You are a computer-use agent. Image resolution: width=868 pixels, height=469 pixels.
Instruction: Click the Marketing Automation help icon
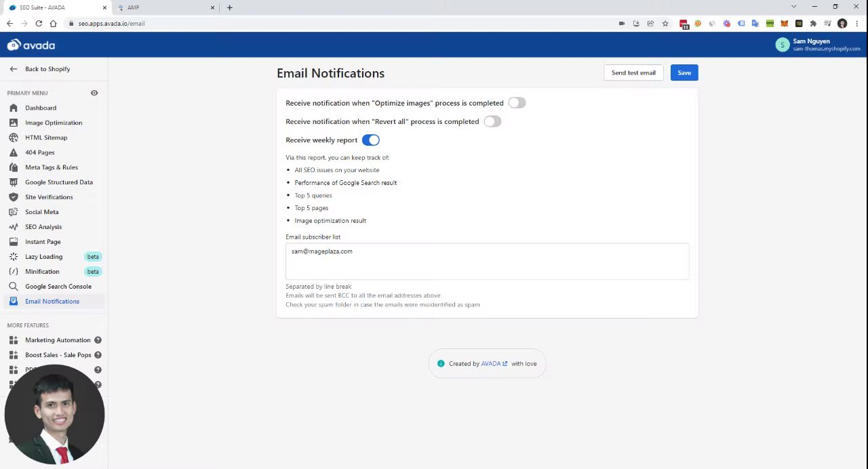click(98, 340)
